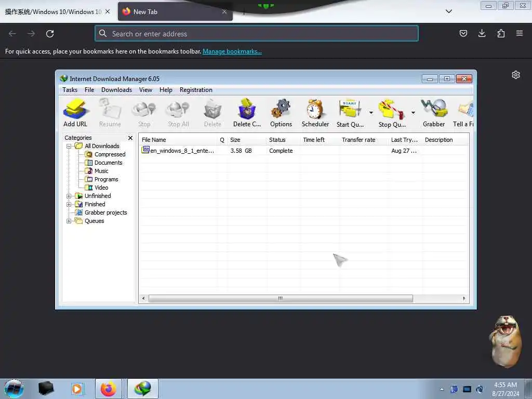The image size is (532, 399).
Task: Open the Registration menu
Action: coord(196,90)
